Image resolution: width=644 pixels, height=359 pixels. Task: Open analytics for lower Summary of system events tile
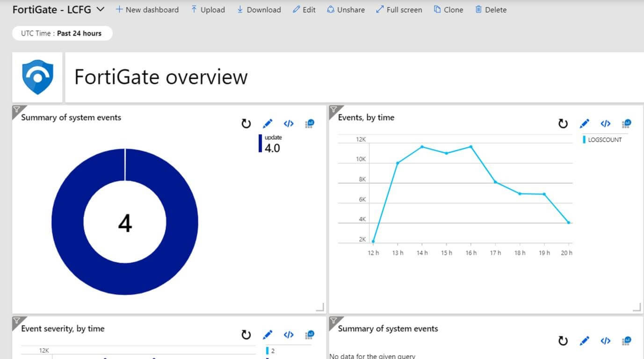627,341
